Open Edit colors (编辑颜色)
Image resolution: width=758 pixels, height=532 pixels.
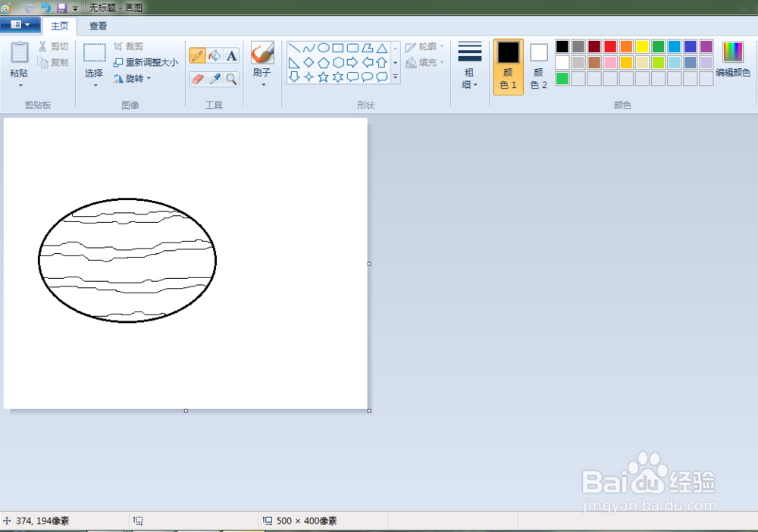733,59
